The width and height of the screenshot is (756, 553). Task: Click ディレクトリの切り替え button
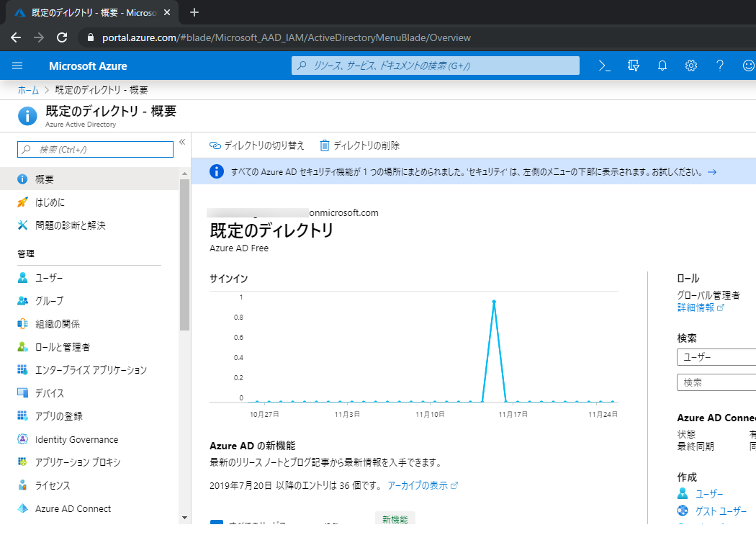(257, 145)
